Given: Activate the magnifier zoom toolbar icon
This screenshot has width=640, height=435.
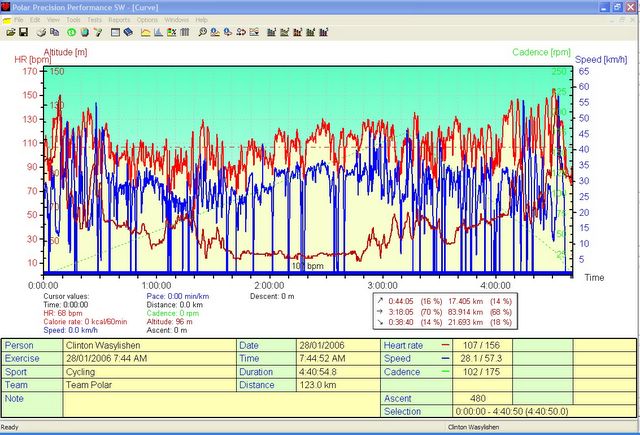Looking at the screenshot, I should (x=202, y=32).
